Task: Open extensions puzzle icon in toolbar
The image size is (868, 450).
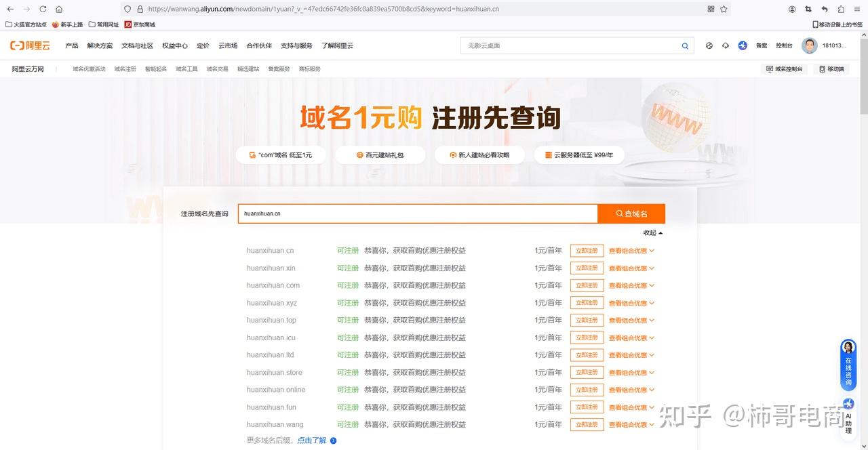Action: [841, 9]
